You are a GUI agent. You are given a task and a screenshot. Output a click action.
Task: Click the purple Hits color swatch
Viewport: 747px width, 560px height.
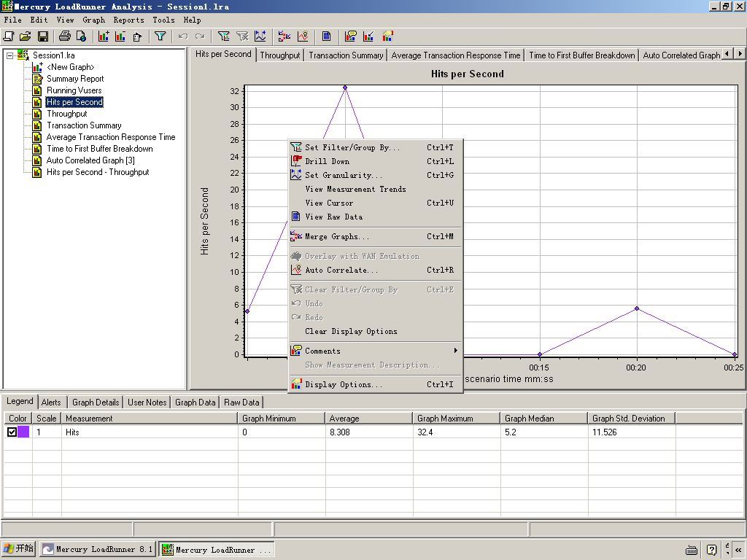click(23, 432)
